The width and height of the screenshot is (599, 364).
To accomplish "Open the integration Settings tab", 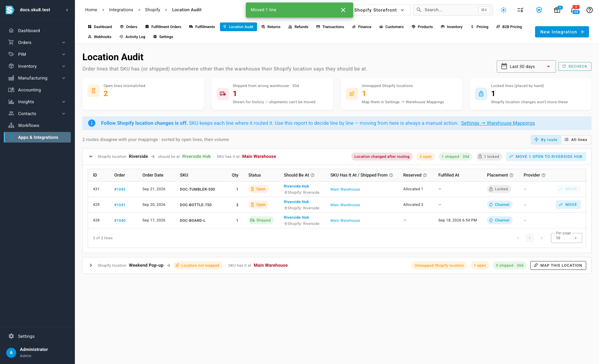I will tap(163, 37).
